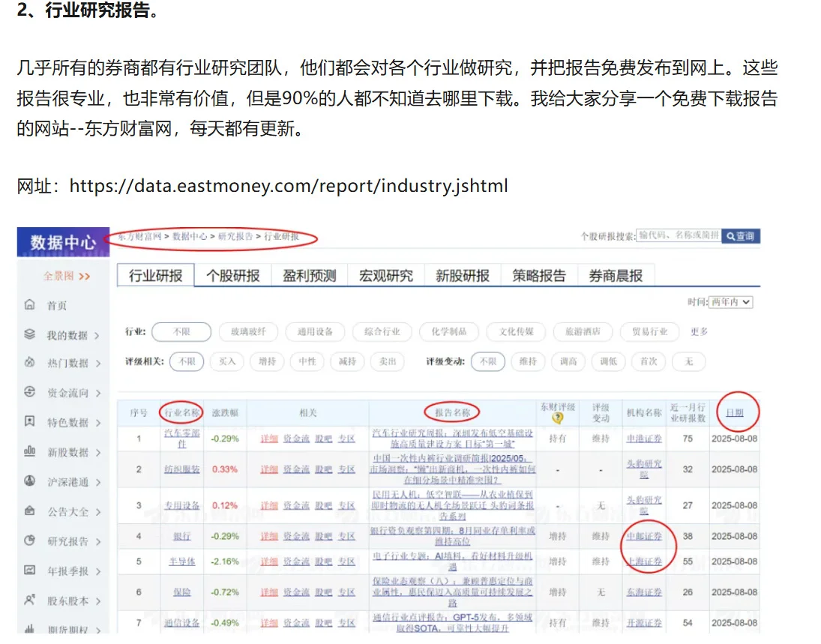Select 通用设备 industry filter
The width and height of the screenshot is (821, 644).
315,331
